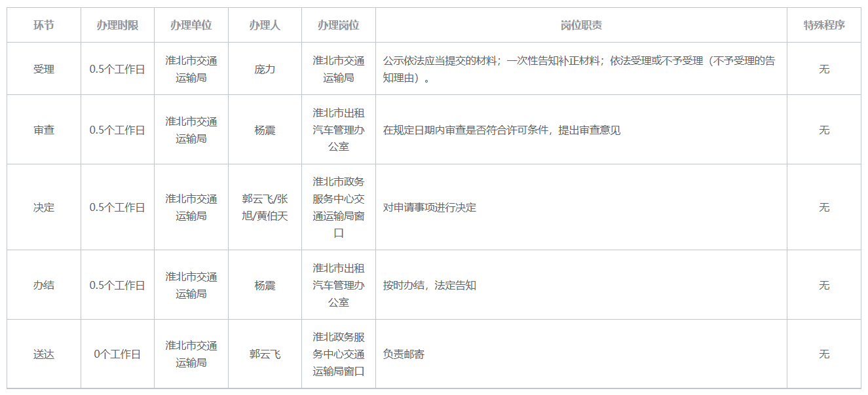Click the 负责邮寄 duty description
Viewport: 868px width, 395px height.
(404, 354)
